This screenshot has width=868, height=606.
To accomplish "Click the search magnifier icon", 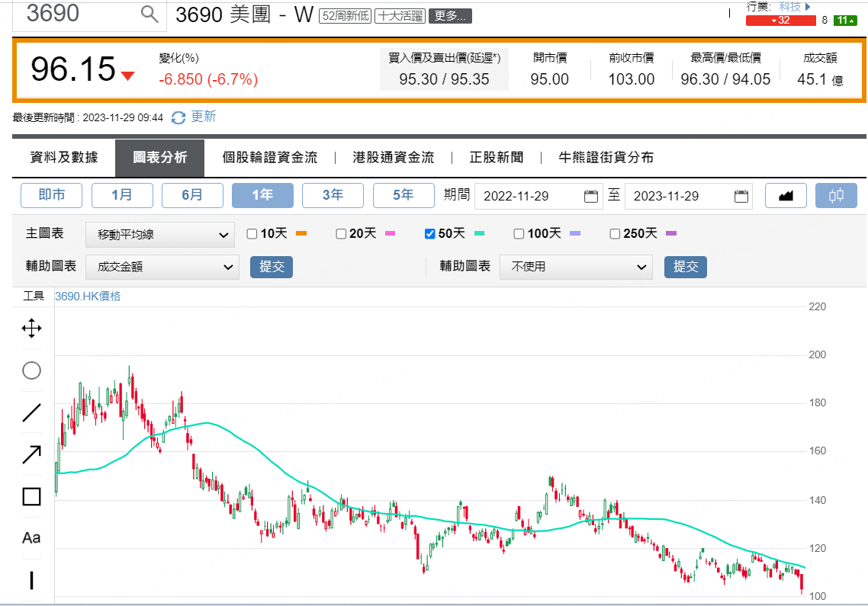I will click(149, 13).
